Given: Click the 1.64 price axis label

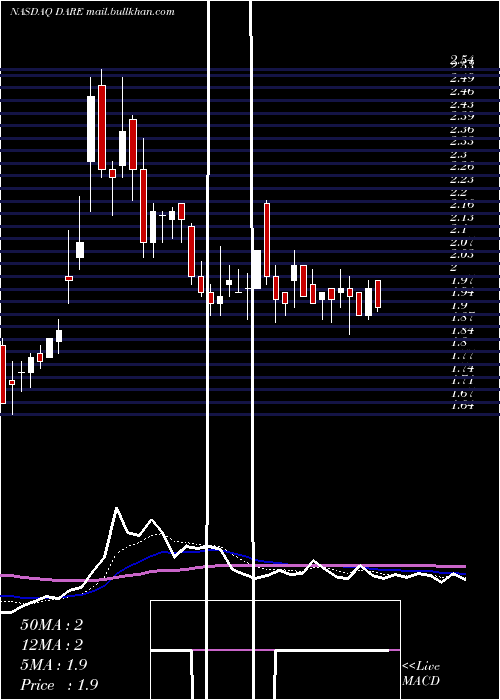Looking at the screenshot, I should (x=462, y=406).
